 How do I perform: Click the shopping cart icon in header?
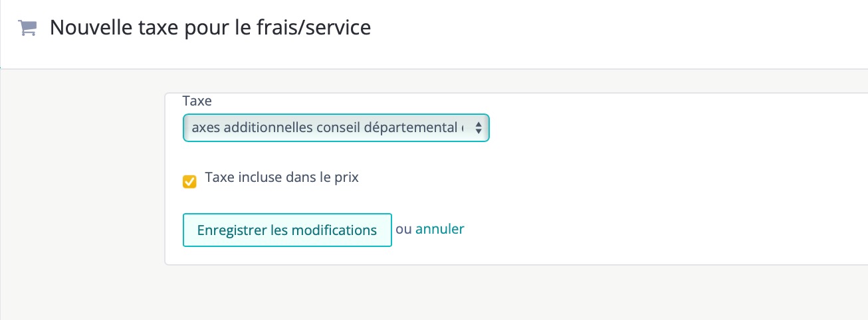coord(27,28)
